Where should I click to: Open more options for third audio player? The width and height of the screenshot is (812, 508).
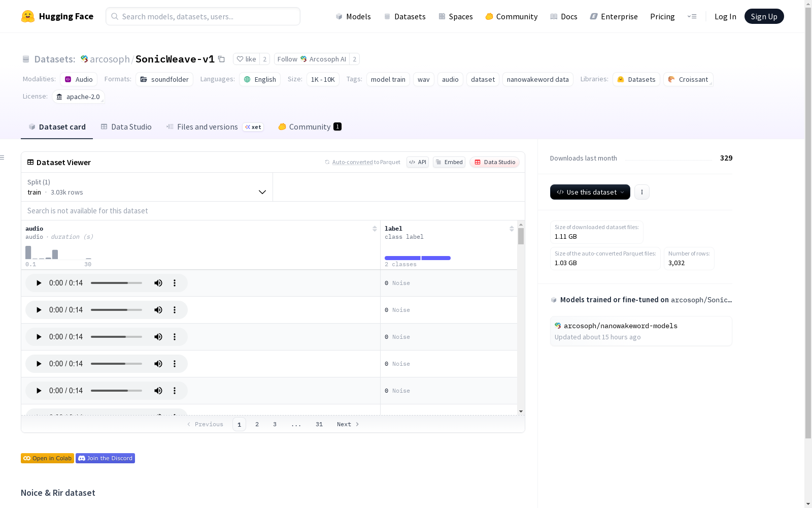click(175, 337)
